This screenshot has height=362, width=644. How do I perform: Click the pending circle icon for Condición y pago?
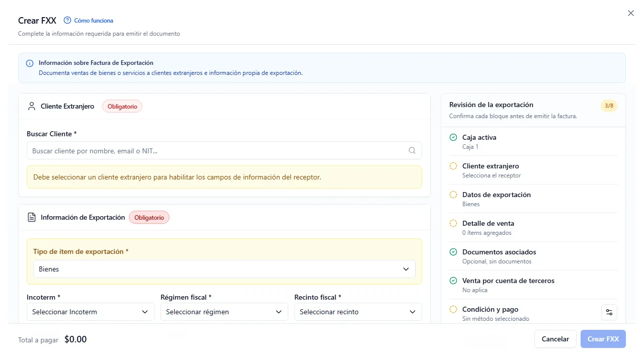(453, 309)
